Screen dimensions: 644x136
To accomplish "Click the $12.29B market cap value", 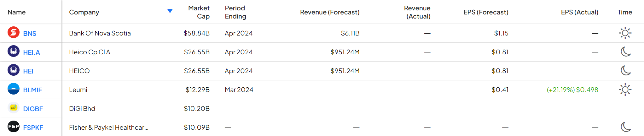I will (x=198, y=90).
